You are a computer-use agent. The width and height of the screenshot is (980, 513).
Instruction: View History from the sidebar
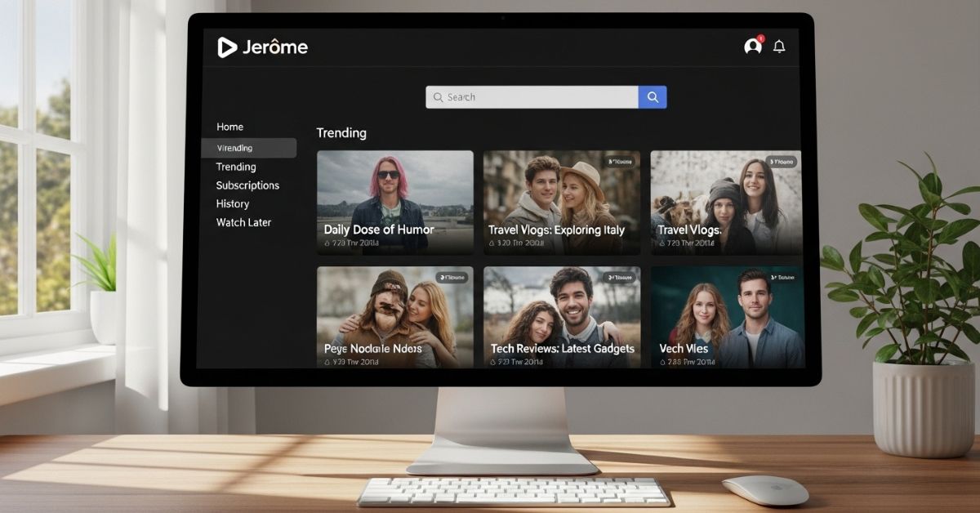tap(233, 204)
